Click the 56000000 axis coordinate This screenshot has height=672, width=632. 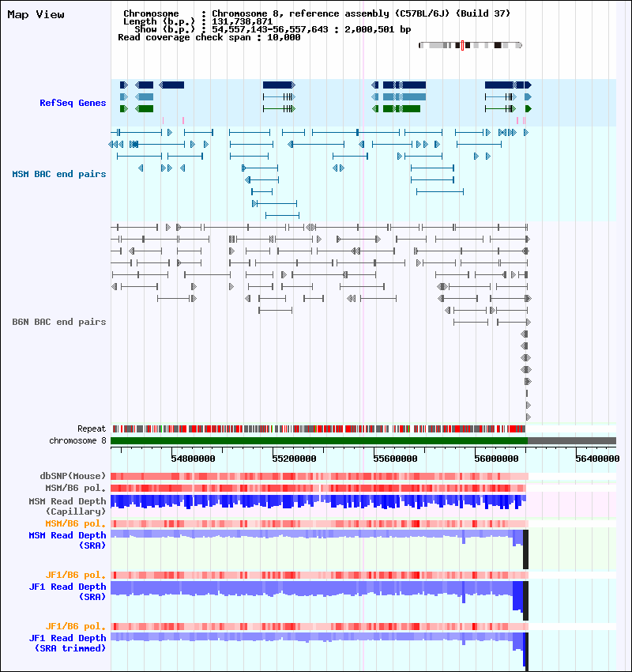click(x=496, y=459)
